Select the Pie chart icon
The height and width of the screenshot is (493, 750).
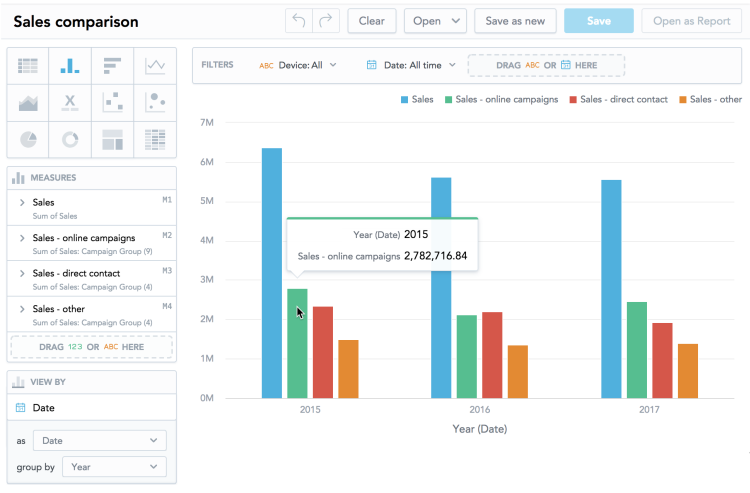(x=28, y=139)
